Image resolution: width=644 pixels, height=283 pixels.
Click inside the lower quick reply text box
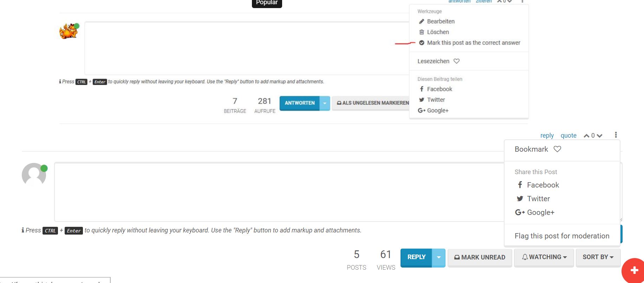278,192
